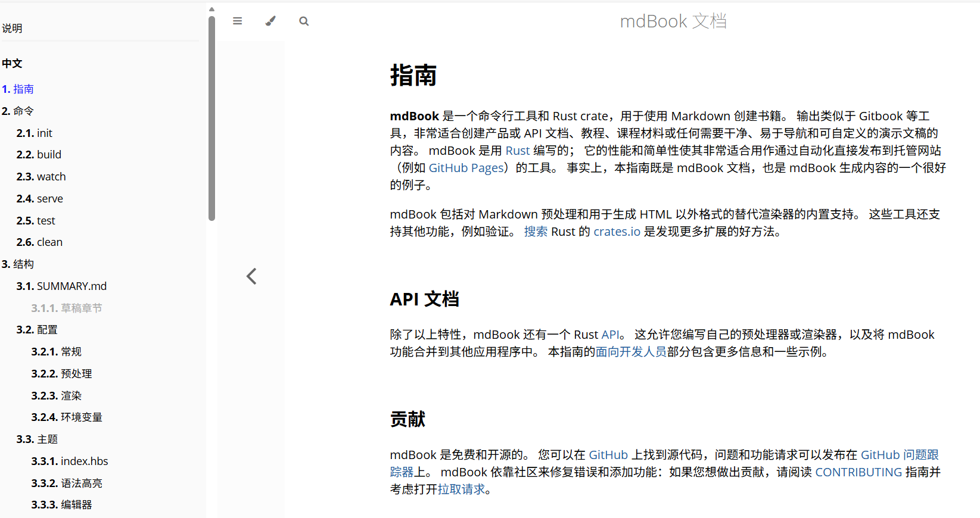The image size is (980, 518).
Task: Follow the 搜索 link
Action: pyautogui.click(x=536, y=232)
